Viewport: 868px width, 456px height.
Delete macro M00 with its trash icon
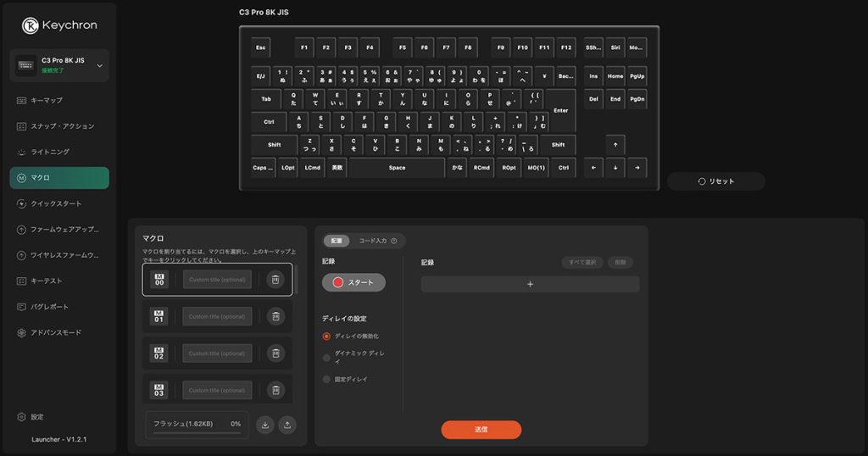[x=275, y=280]
